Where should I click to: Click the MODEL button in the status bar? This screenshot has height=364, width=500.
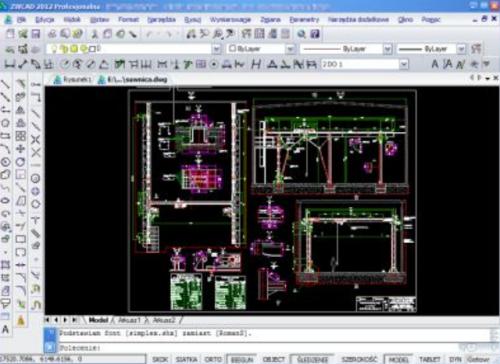399,359
